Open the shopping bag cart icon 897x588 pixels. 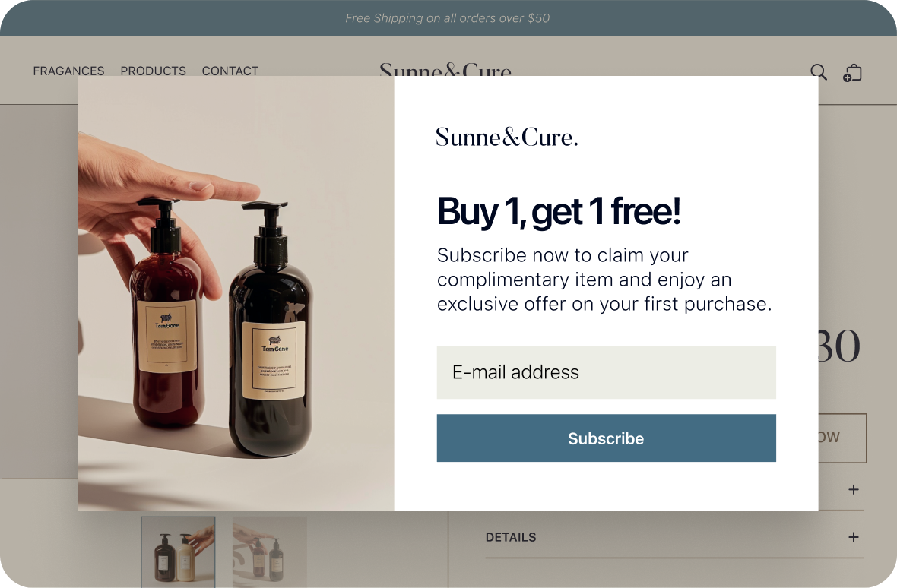tap(852, 73)
